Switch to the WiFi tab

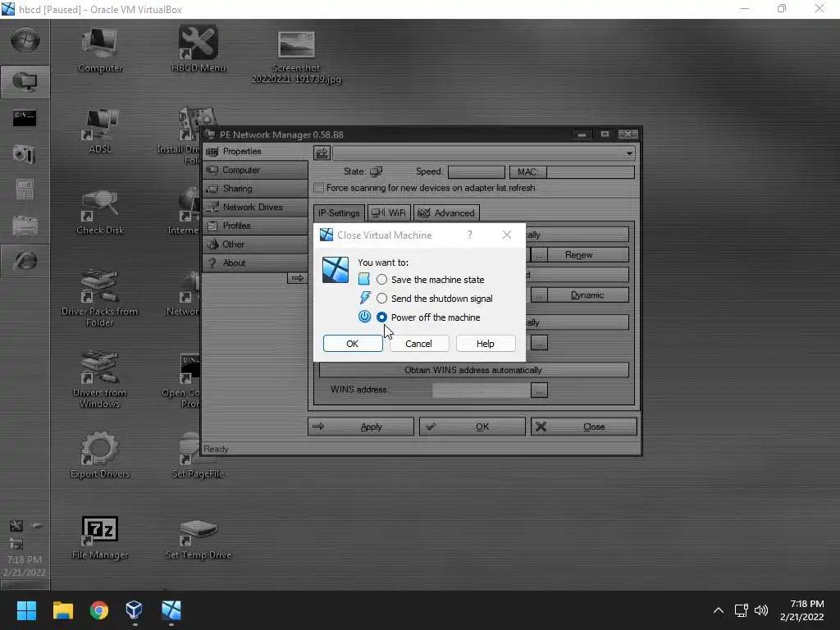tap(390, 212)
